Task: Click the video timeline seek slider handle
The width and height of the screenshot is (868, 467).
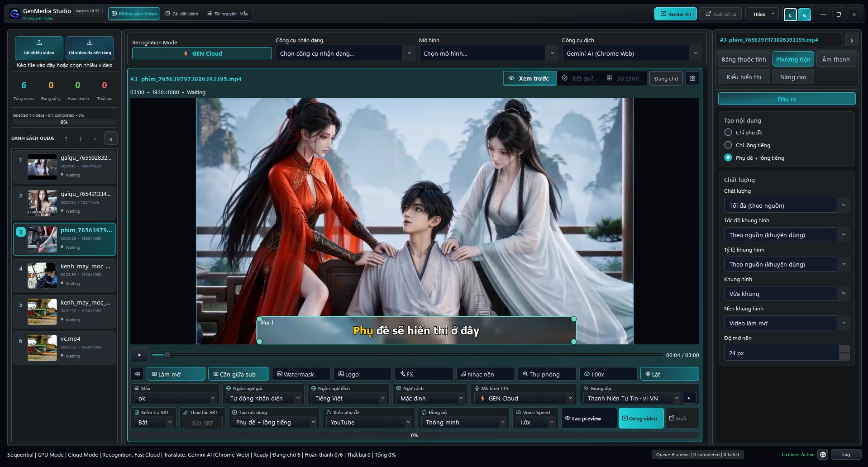Action: pos(167,355)
